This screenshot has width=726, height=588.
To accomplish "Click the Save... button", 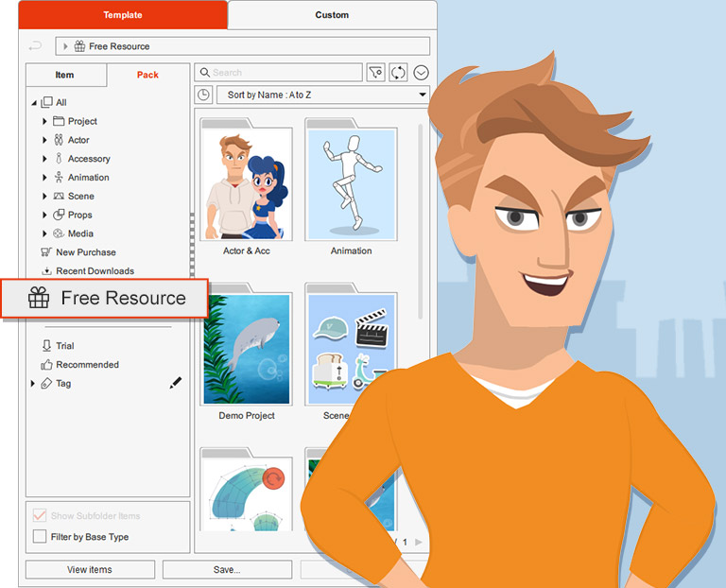I will [227, 569].
